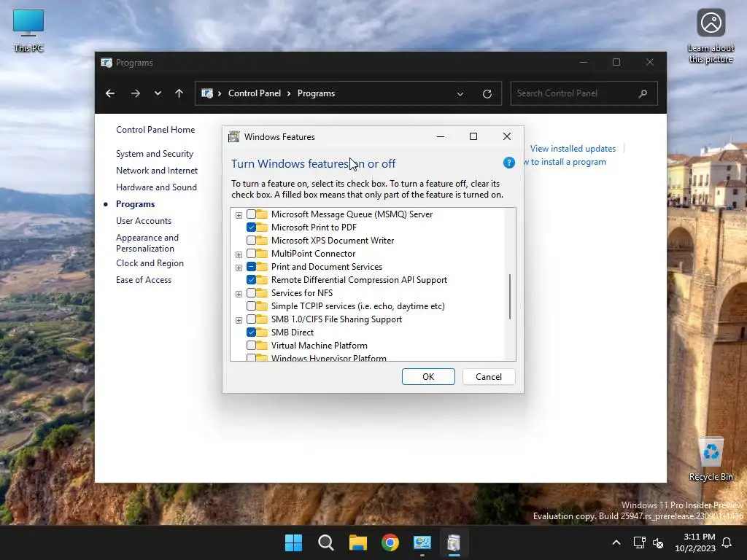Go up one level in Control Panel

coord(179,93)
